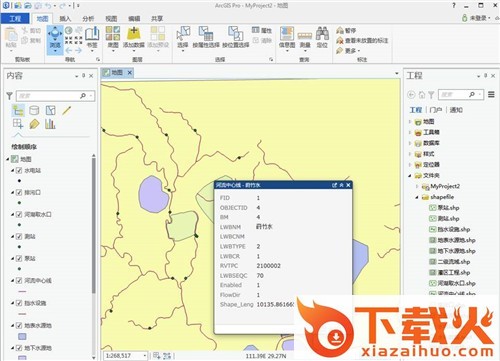Close the 河流中心线 pop-up window
The height and width of the screenshot is (361, 500).
[x=348, y=185]
